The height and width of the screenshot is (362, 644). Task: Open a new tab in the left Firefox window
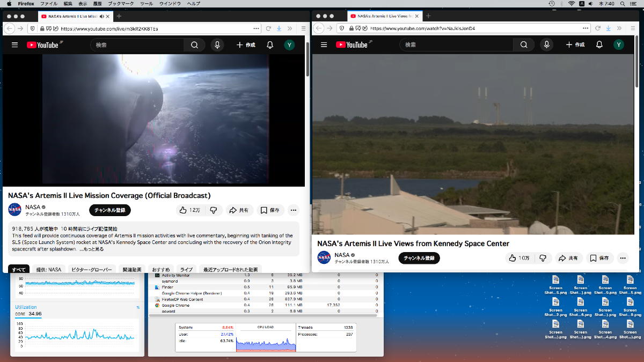tap(119, 16)
